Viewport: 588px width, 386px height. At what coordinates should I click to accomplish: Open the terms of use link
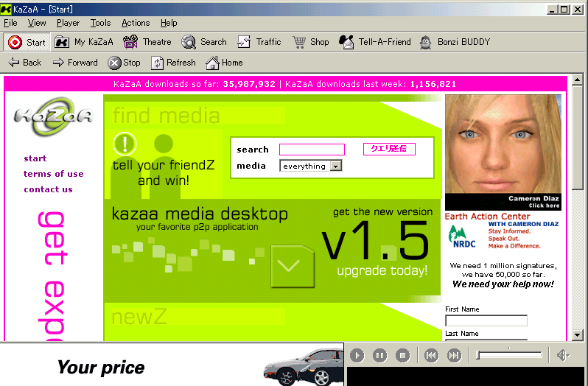pyautogui.click(x=54, y=174)
